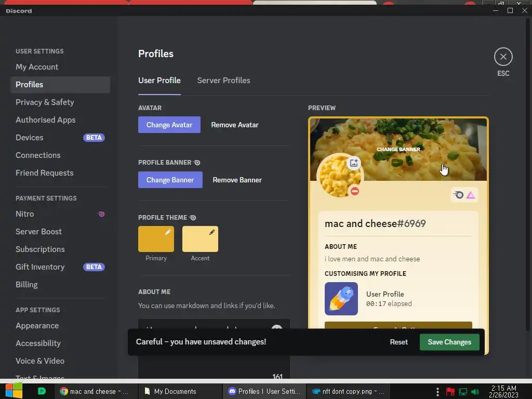Image resolution: width=532 pixels, height=399 pixels.
Task: Click the volume speaker tray icon
Action: pos(475,392)
